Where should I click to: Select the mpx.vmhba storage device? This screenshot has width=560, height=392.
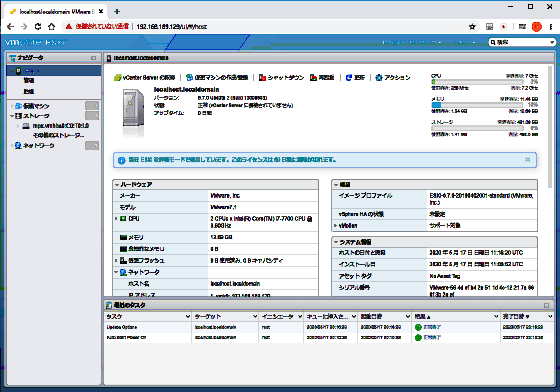pos(61,126)
